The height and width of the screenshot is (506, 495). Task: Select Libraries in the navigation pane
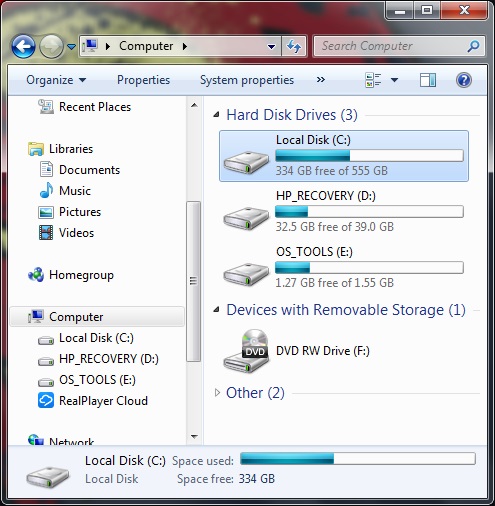coord(71,149)
